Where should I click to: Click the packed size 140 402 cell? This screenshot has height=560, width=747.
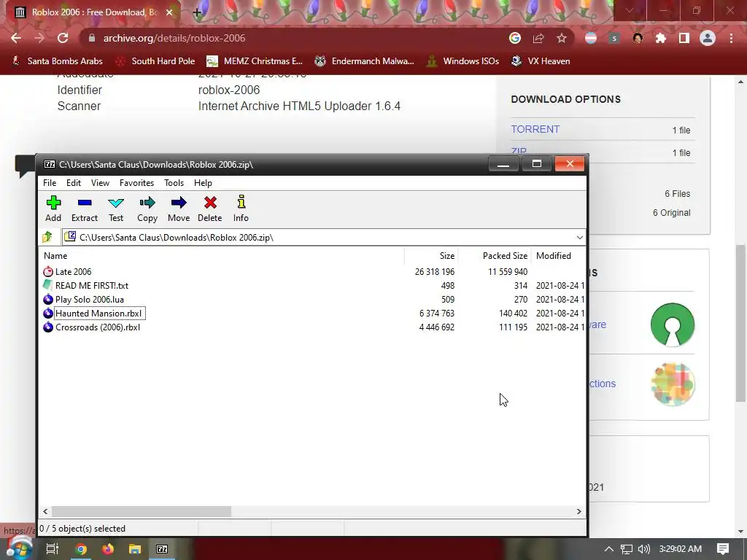pyautogui.click(x=513, y=314)
